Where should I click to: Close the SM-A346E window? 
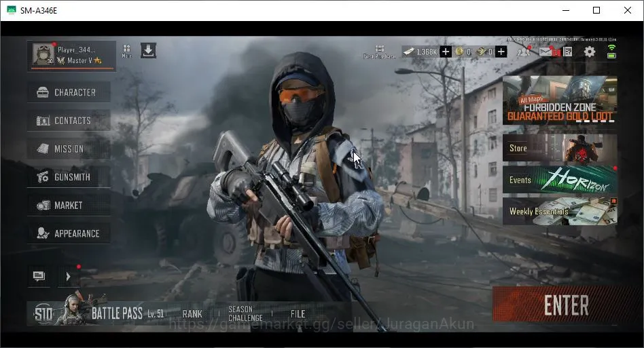coord(628,10)
